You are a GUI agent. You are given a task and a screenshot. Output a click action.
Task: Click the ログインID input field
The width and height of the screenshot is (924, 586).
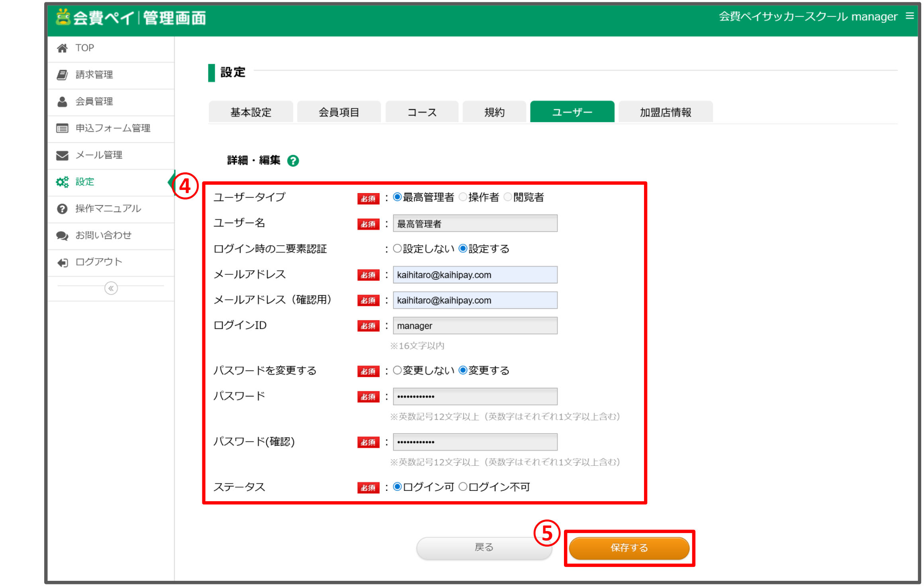(475, 326)
